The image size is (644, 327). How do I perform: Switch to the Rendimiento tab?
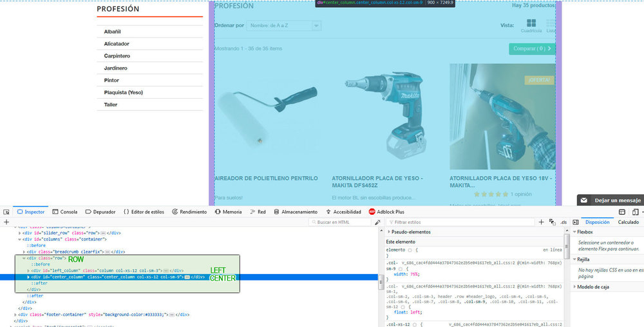click(x=189, y=212)
